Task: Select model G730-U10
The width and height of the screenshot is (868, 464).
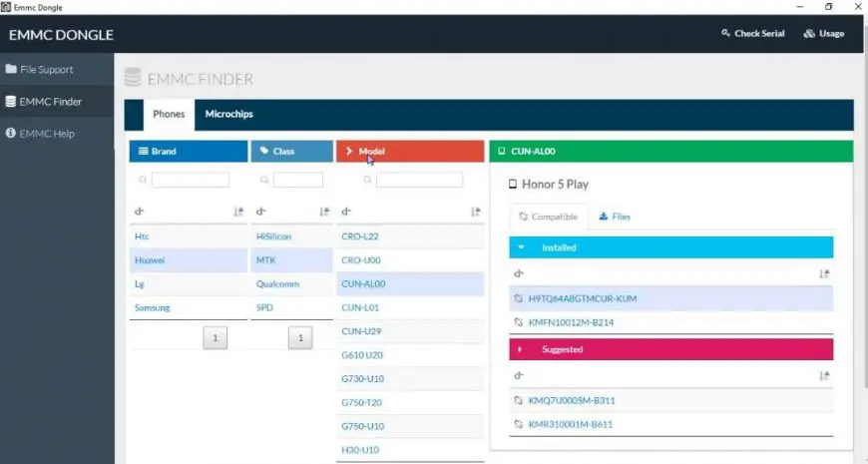Action: 410,379
